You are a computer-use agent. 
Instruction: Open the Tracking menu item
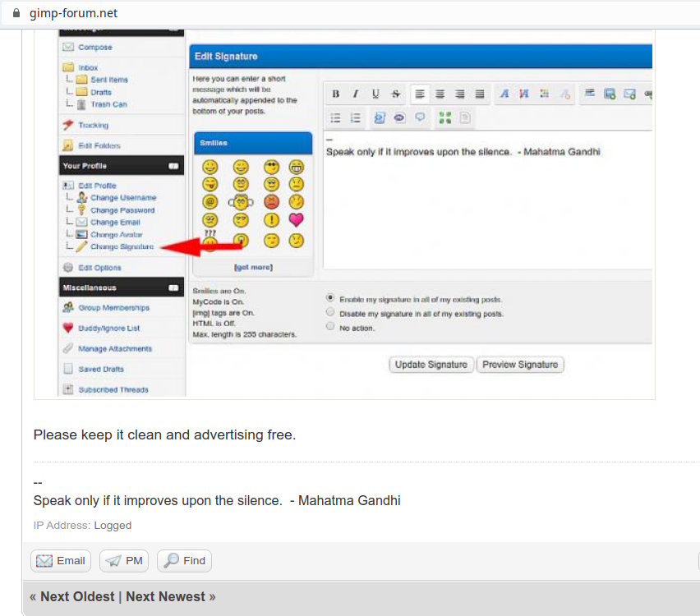tap(94, 125)
